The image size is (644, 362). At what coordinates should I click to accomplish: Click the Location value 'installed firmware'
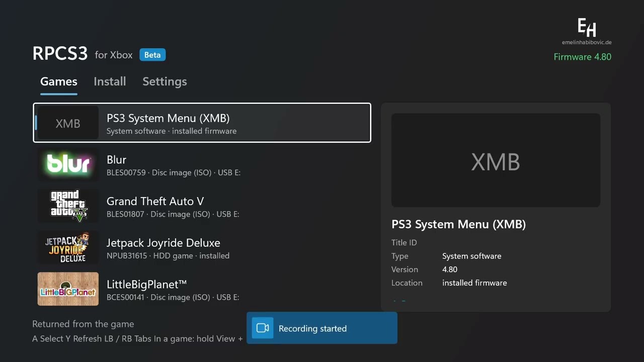tap(474, 283)
